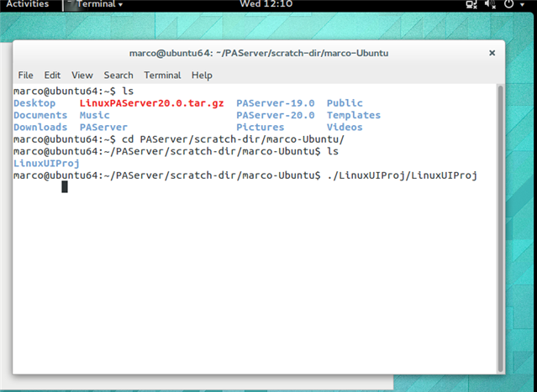Image resolution: width=537 pixels, height=392 pixels.
Task: Click the PAServer-20.0 folder name
Action: 276,115
